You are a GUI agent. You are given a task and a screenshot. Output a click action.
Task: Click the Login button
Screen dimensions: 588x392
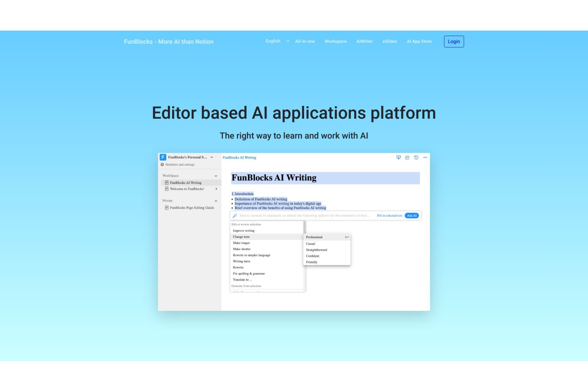click(454, 42)
